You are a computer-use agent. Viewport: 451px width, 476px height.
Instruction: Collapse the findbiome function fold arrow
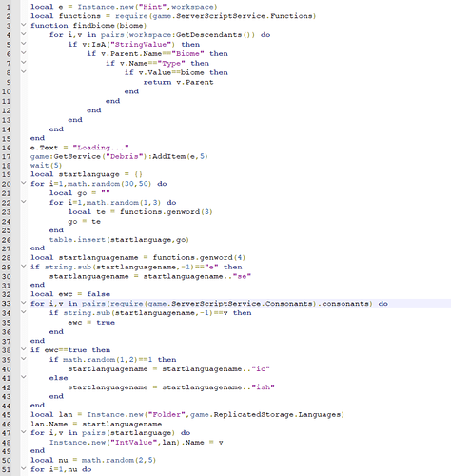point(24,25)
